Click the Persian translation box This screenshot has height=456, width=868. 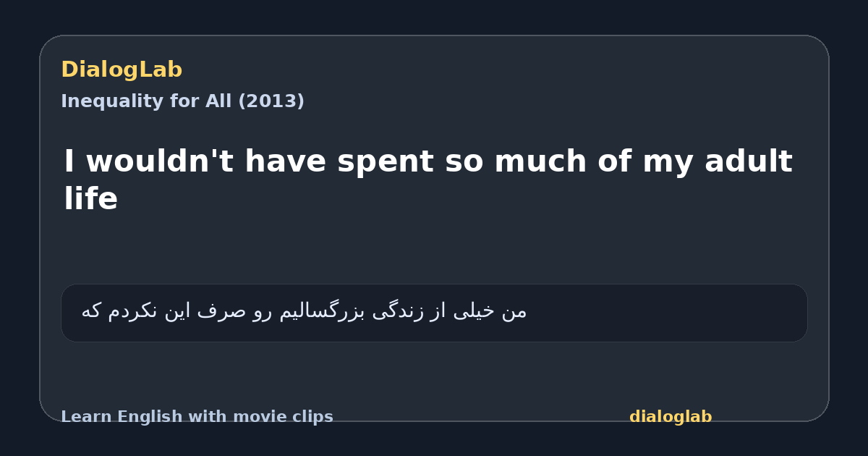point(434,313)
